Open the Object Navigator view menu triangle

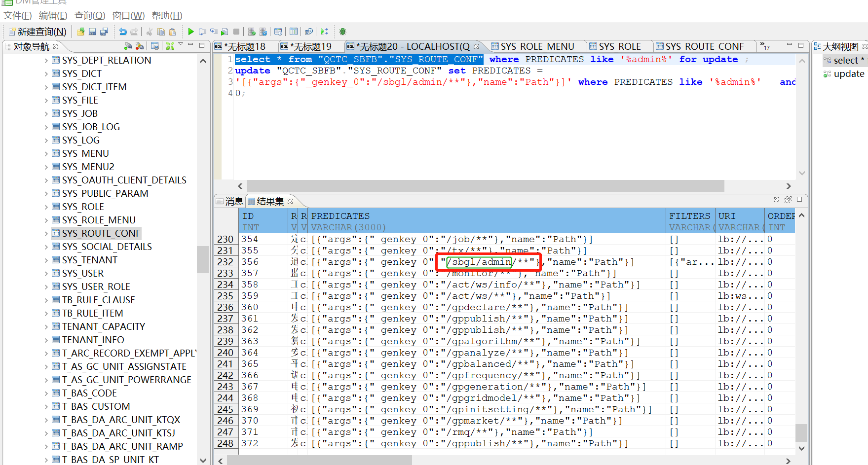181,44
